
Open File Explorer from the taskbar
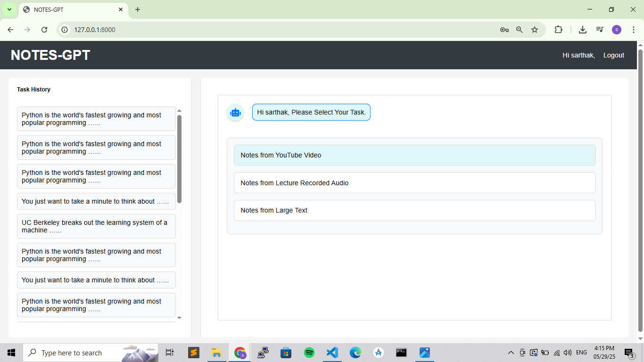click(x=216, y=353)
